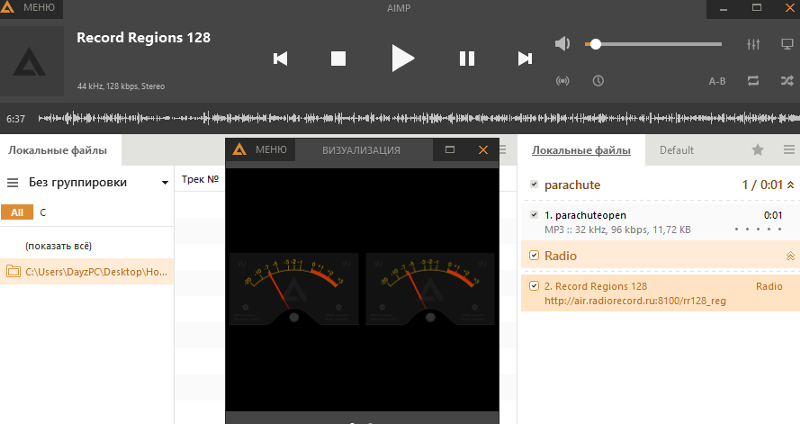Click the monitor icon in the player's top-right corner
Image resolution: width=800 pixels, height=424 pixels.
787,44
